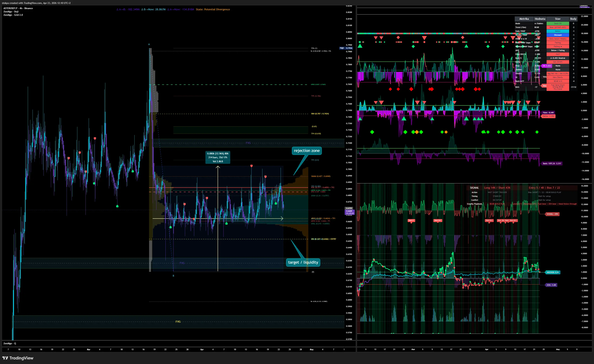Click the ZenAlgo - Grid 2.0 indicator legend
This screenshot has height=364, width=594.
13,15
